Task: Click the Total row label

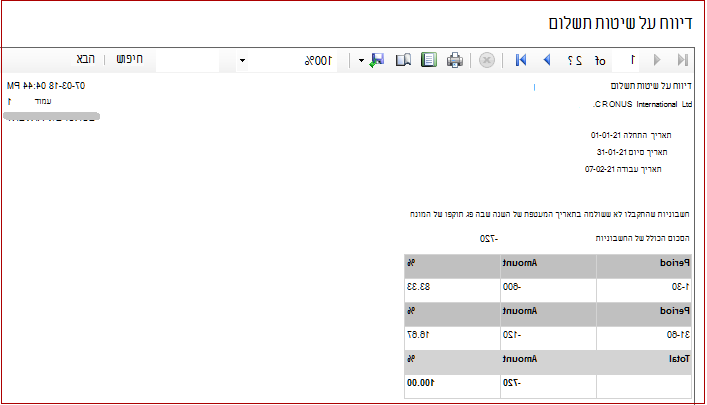Action: [679, 359]
